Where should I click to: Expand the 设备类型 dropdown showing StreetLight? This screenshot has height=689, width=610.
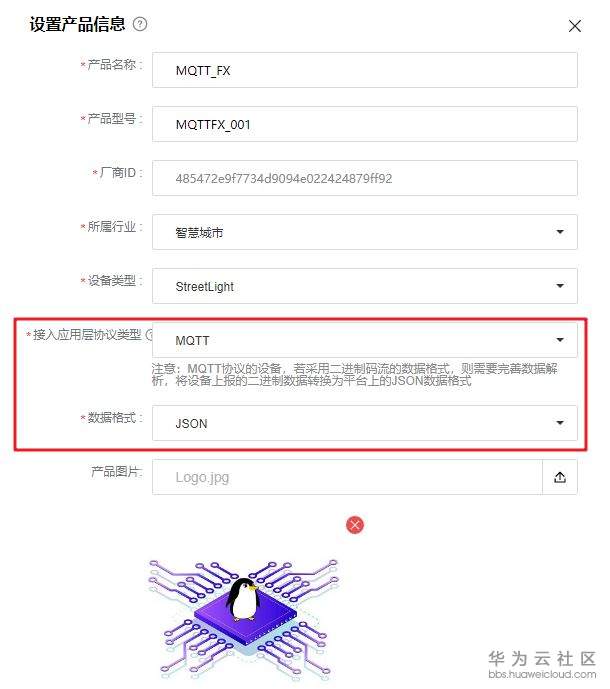click(365, 286)
